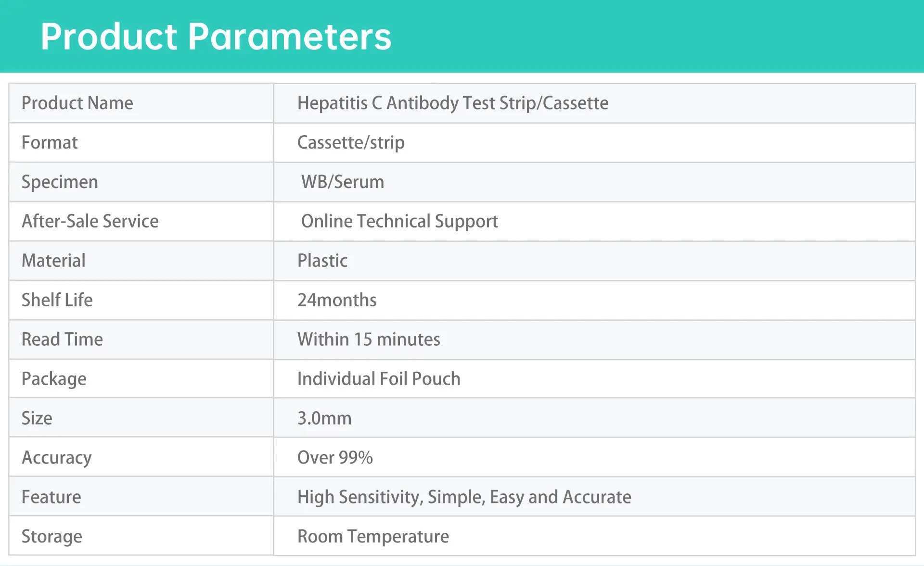Select the Accuracy row label
The height and width of the screenshot is (566, 924).
[x=57, y=458]
